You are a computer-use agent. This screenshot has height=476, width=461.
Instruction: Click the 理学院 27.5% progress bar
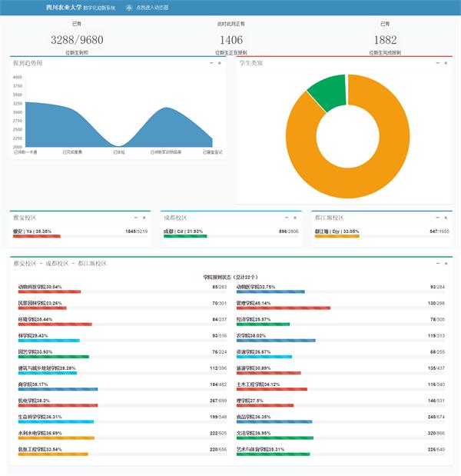click(x=265, y=405)
